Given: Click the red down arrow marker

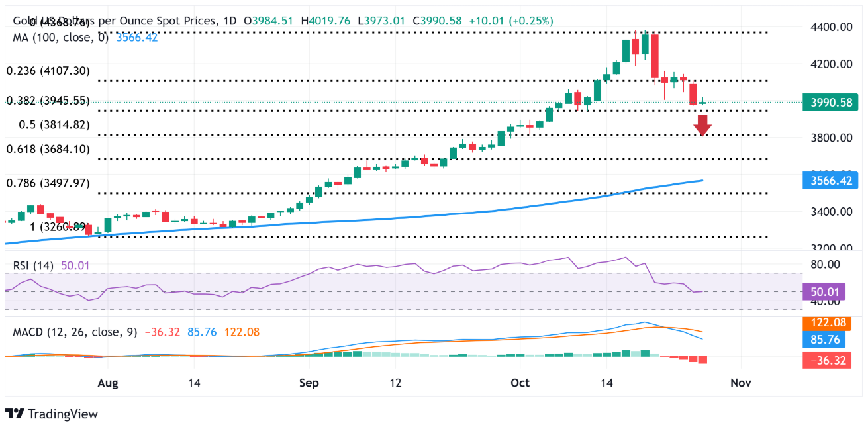Looking at the screenshot, I should pos(702,125).
